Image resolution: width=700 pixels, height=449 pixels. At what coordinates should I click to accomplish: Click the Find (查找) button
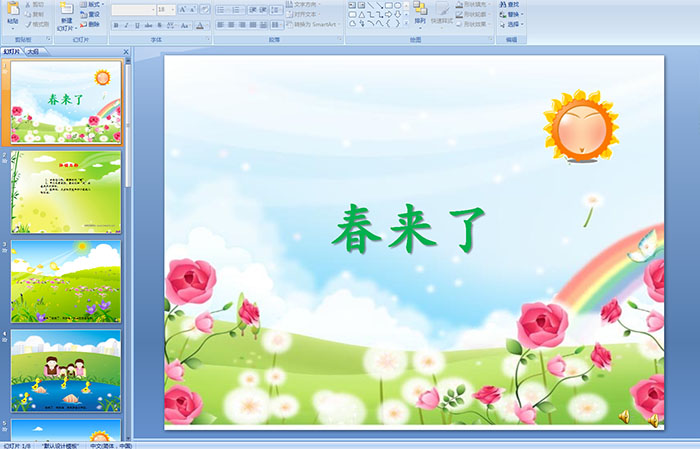point(509,4)
